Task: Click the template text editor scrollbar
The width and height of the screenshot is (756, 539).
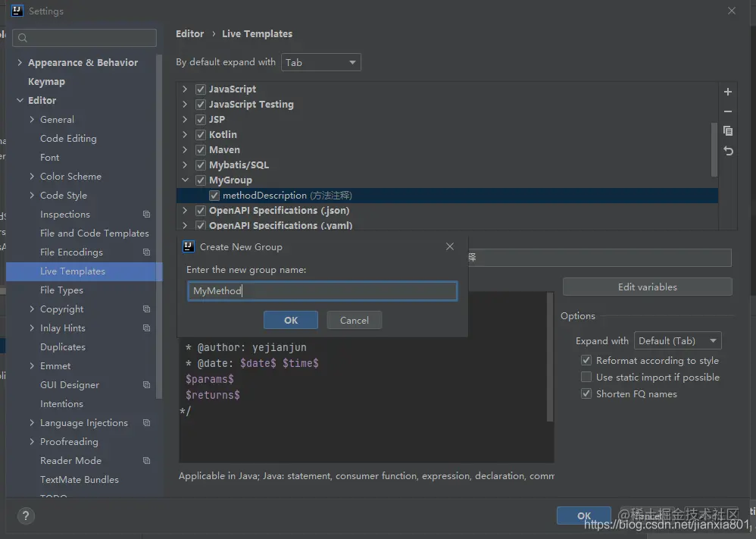Action: point(550,357)
